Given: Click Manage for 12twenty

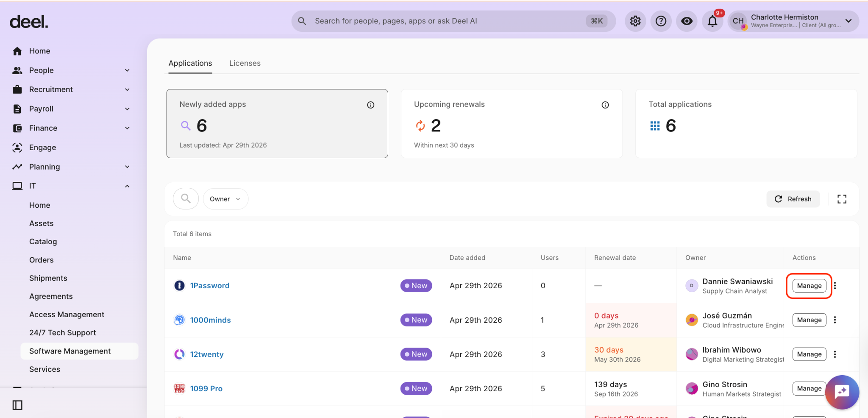Looking at the screenshot, I should pos(809,354).
